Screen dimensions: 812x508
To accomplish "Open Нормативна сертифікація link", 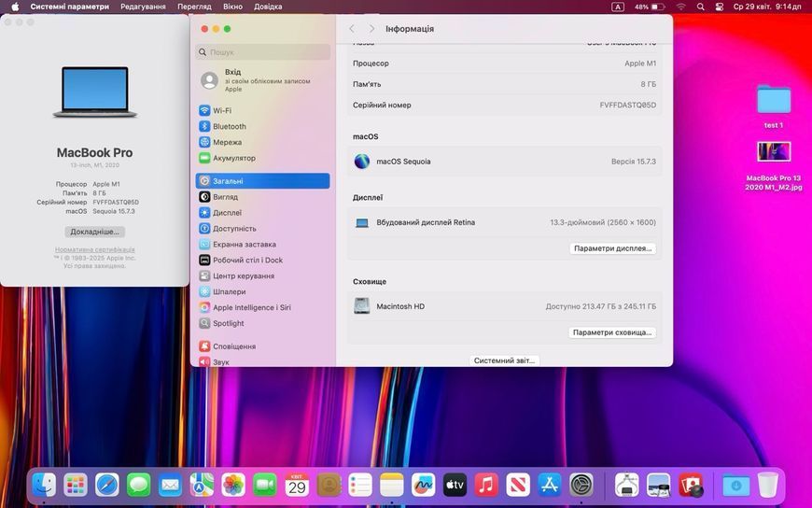I will click(x=95, y=250).
